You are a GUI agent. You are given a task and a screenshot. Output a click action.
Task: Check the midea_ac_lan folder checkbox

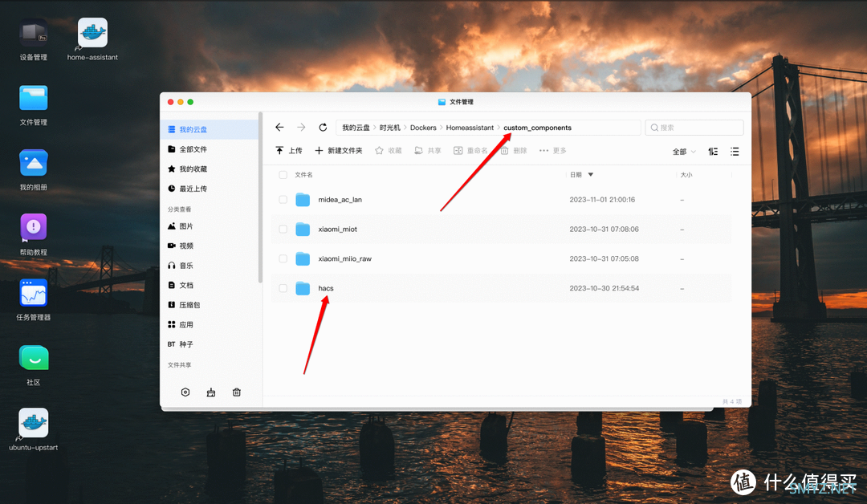(283, 199)
